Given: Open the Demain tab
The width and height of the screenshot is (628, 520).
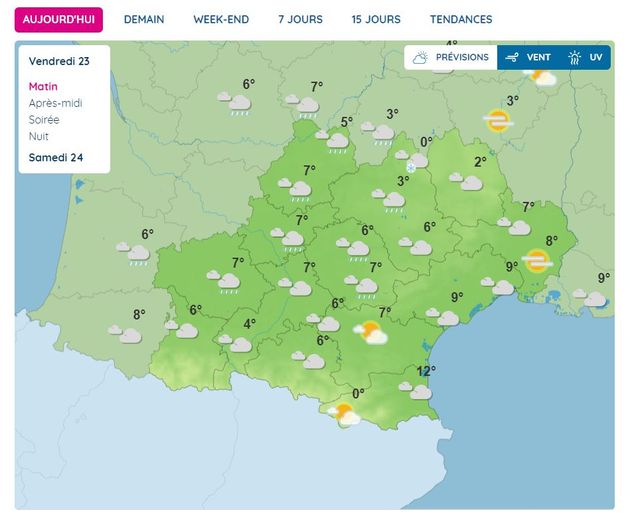Looking at the screenshot, I should point(144,20).
